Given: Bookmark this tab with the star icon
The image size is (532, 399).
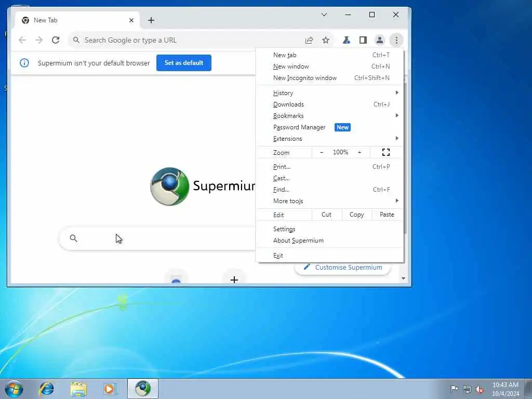Looking at the screenshot, I should tap(326, 40).
